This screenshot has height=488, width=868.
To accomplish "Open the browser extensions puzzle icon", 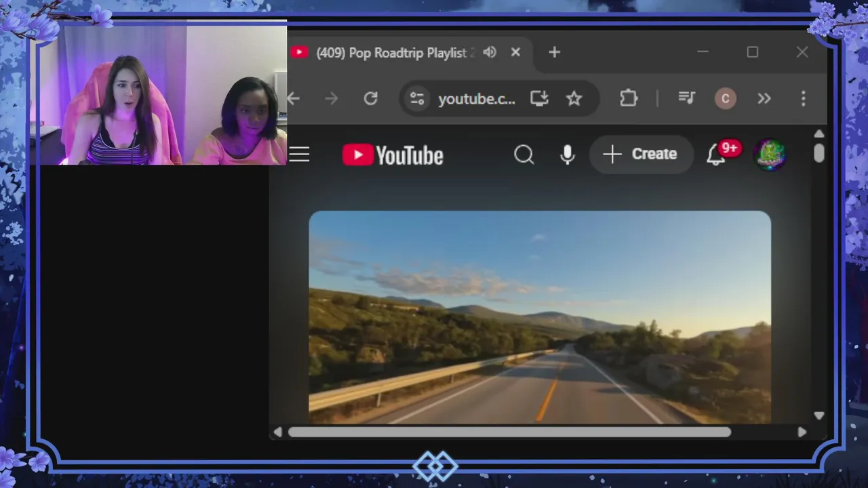I will 629,99.
